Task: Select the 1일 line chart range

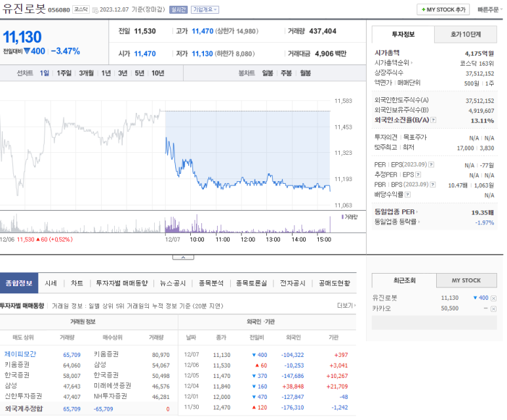Action: click(45, 73)
